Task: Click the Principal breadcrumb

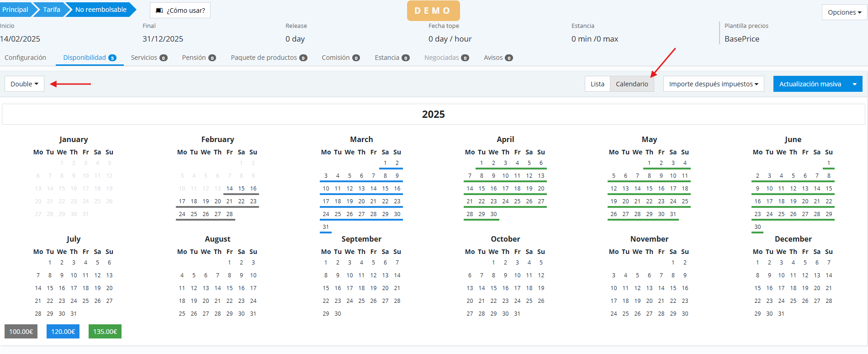Action: click(x=15, y=10)
